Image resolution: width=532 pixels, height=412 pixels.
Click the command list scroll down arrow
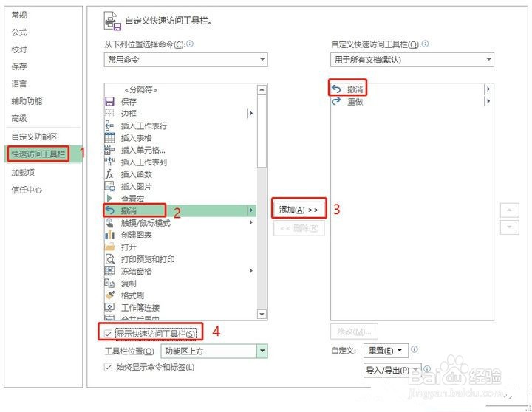[262, 314]
